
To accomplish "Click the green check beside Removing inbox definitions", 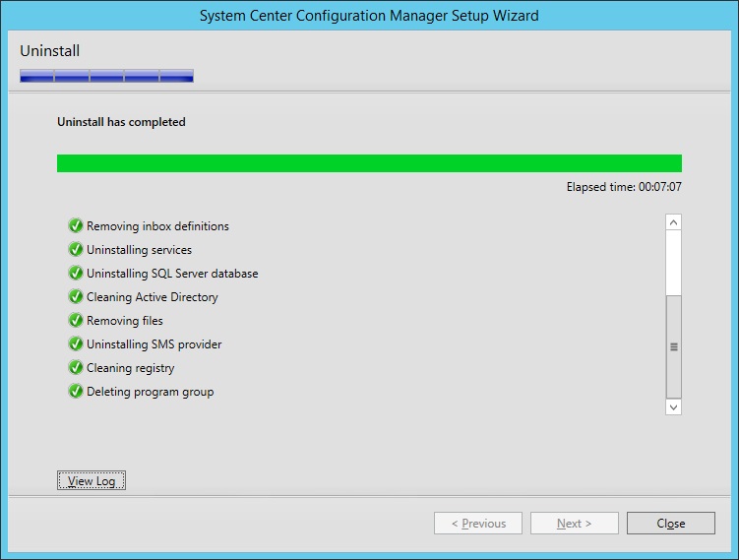I will (76, 226).
